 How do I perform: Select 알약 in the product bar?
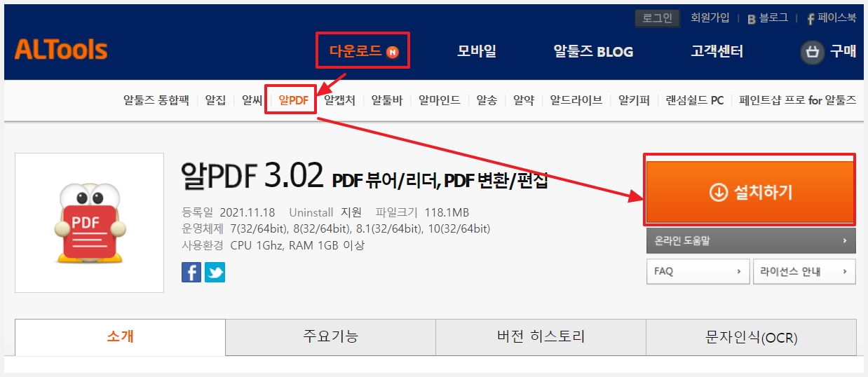click(523, 100)
